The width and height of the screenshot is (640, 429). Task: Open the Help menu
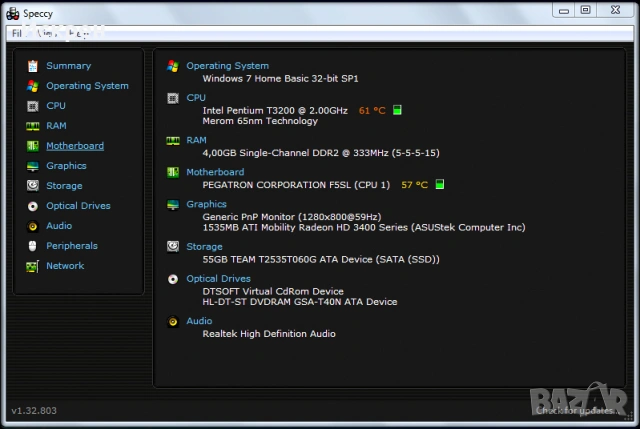[79, 33]
